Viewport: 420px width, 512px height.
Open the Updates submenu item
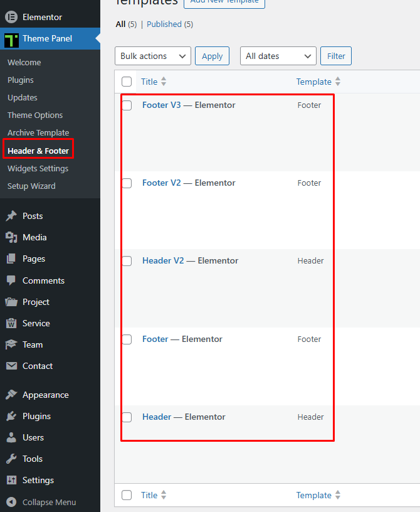coord(22,98)
